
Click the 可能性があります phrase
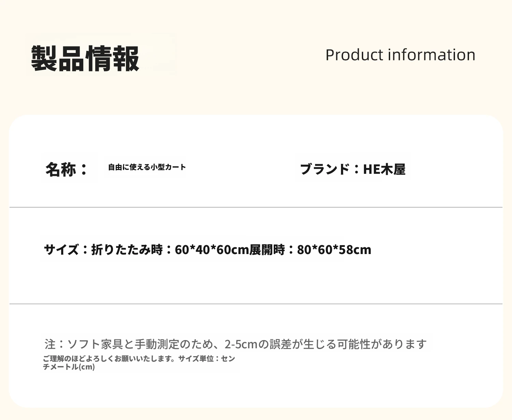(382, 344)
